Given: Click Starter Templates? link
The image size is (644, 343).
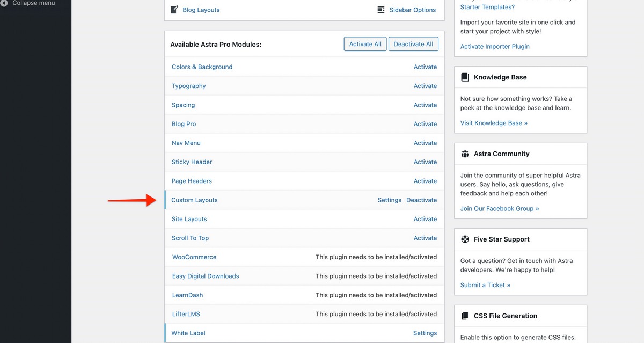Looking at the screenshot, I should point(487,8).
